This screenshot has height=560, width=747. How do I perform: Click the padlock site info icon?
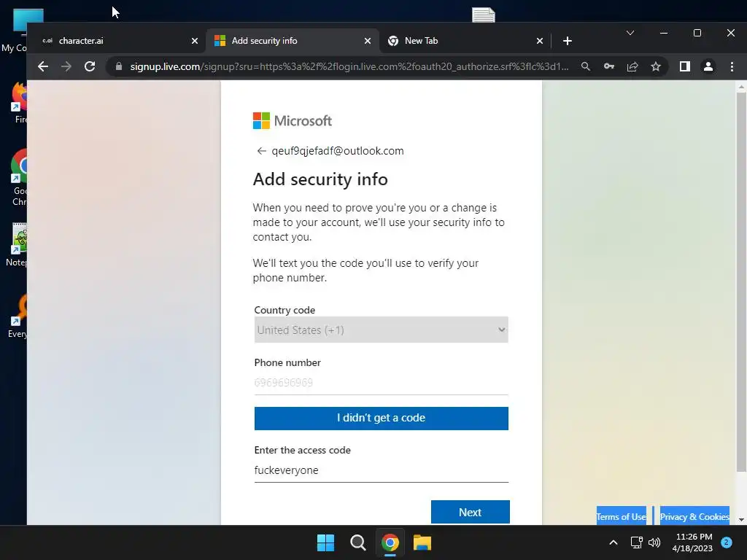click(119, 66)
